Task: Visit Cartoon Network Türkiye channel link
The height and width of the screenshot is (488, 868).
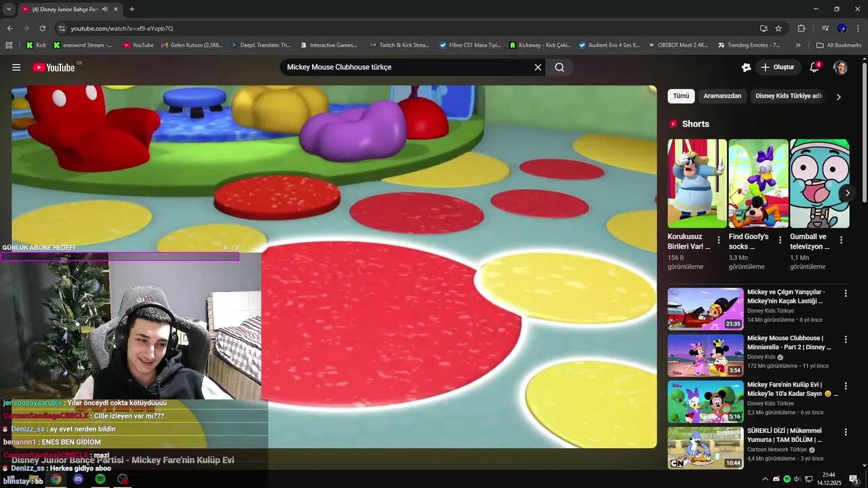Action: (777, 449)
